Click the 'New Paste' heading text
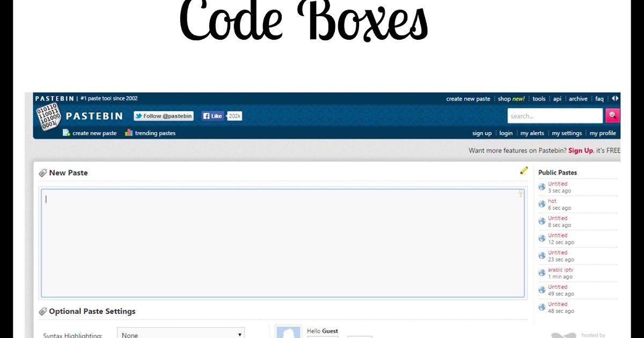Image resolution: width=644 pixels, height=338 pixels. pyautogui.click(x=68, y=173)
